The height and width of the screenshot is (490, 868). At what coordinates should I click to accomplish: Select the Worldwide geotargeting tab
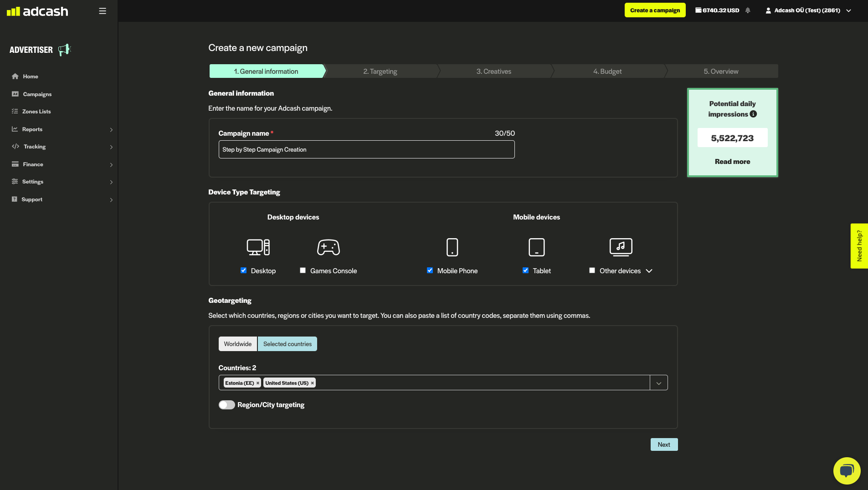[237, 344]
